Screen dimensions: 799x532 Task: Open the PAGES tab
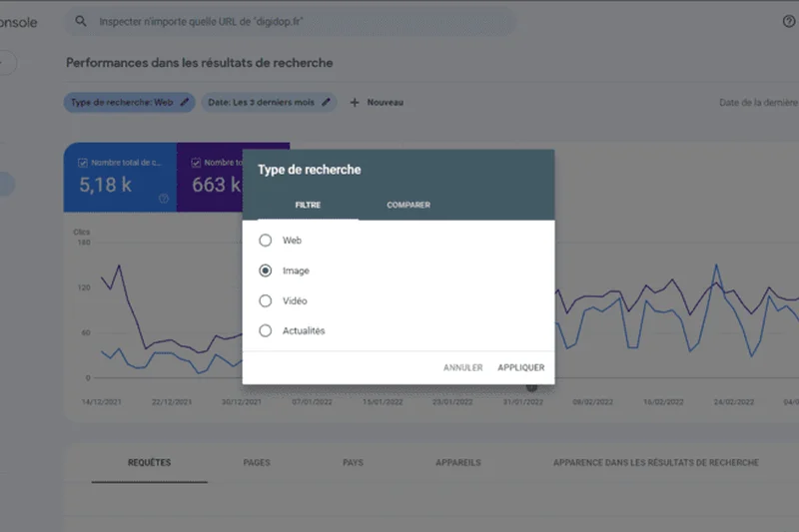click(257, 463)
